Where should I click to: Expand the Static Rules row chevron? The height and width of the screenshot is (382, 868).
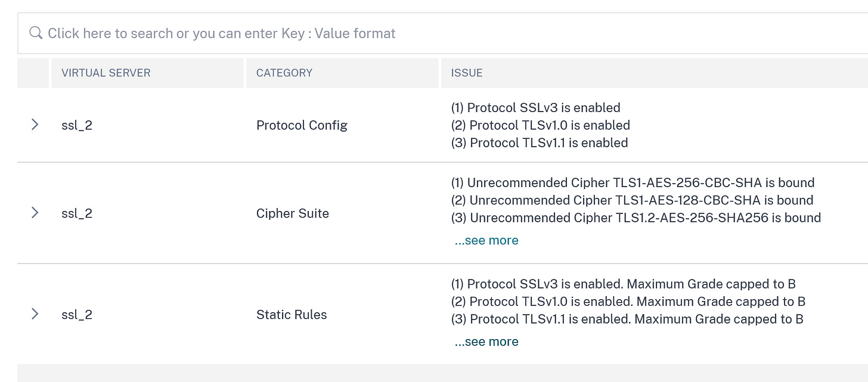[35, 314]
